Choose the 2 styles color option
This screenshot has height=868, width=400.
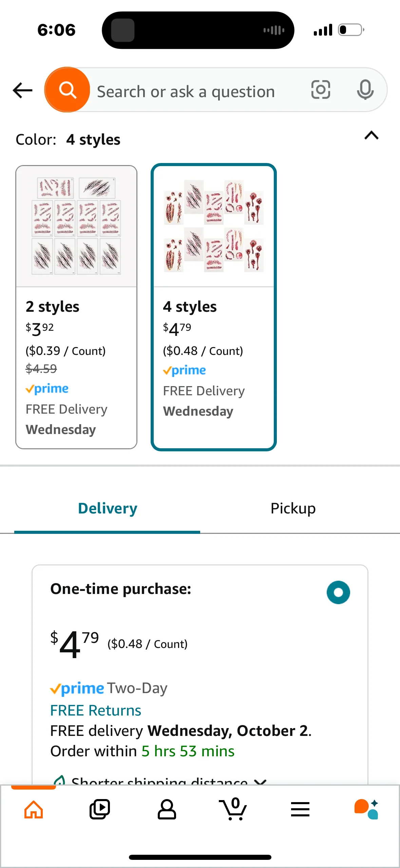(76, 307)
